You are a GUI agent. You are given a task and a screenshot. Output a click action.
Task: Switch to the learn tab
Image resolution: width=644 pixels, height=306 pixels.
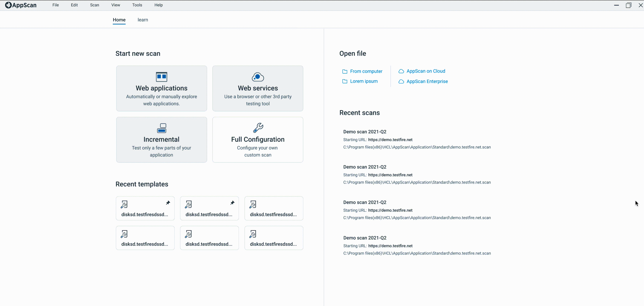pyautogui.click(x=143, y=20)
